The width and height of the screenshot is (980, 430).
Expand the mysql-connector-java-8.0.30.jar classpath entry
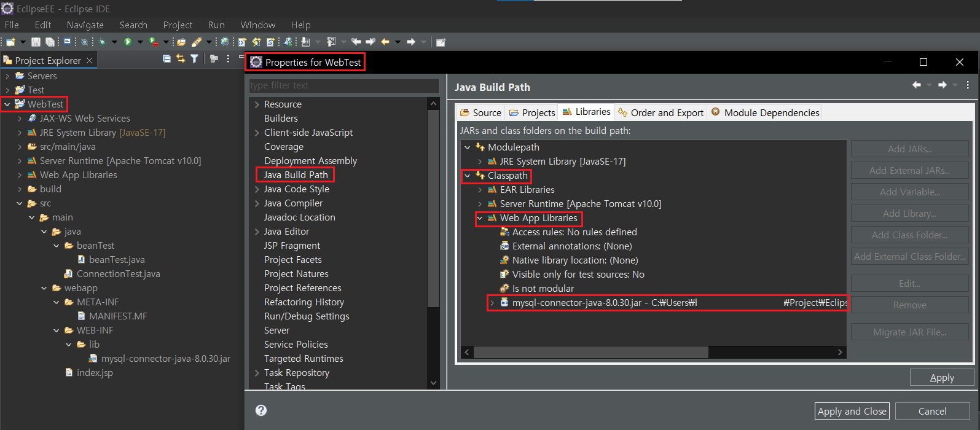(492, 303)
